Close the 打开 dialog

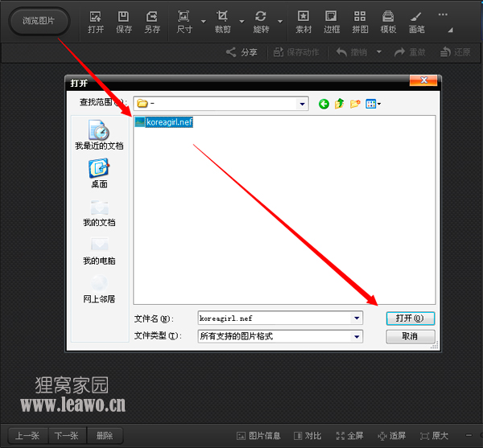[x=423, y=80]
